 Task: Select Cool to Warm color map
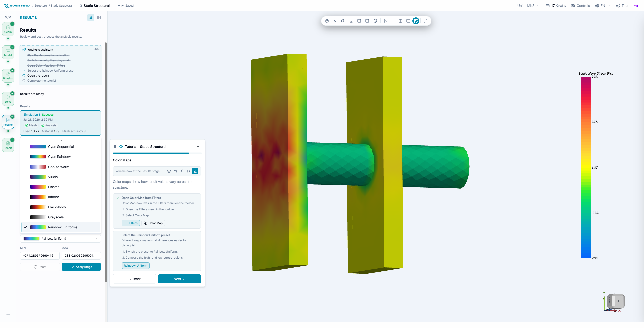[61, 167]
